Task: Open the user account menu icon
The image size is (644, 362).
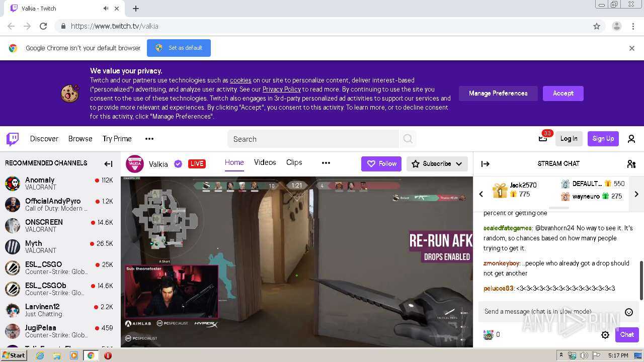Action: [631, 139]
